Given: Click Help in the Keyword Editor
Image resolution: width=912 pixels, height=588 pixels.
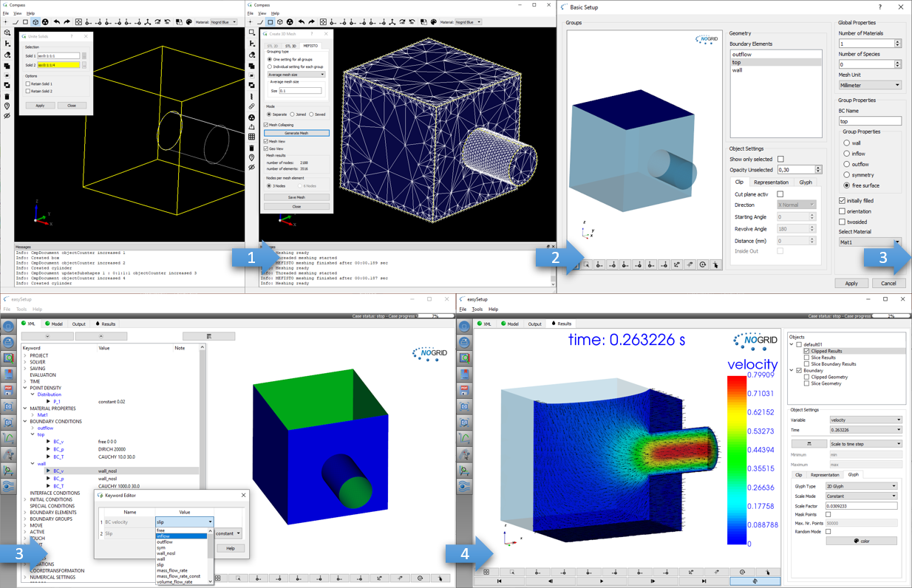Looking at the screenshot, I should point(231,548).
